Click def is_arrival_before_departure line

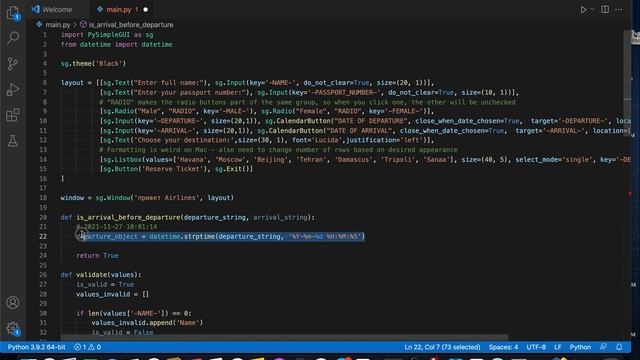point(188,217)
